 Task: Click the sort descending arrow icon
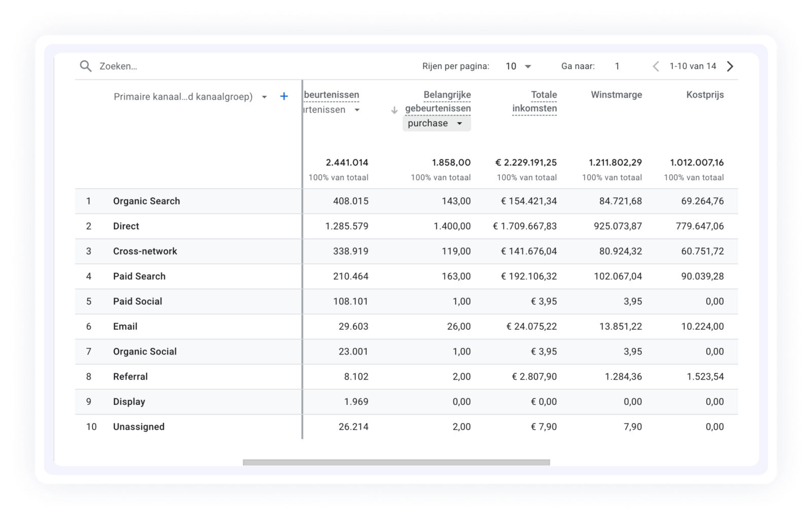394,110
